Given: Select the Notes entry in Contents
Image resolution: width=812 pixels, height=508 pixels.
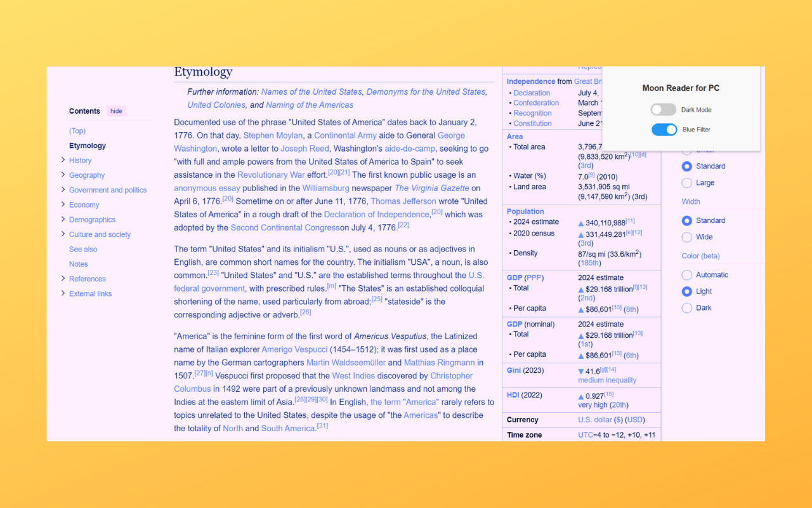Looking at the screenshot, I should [78, 264].
